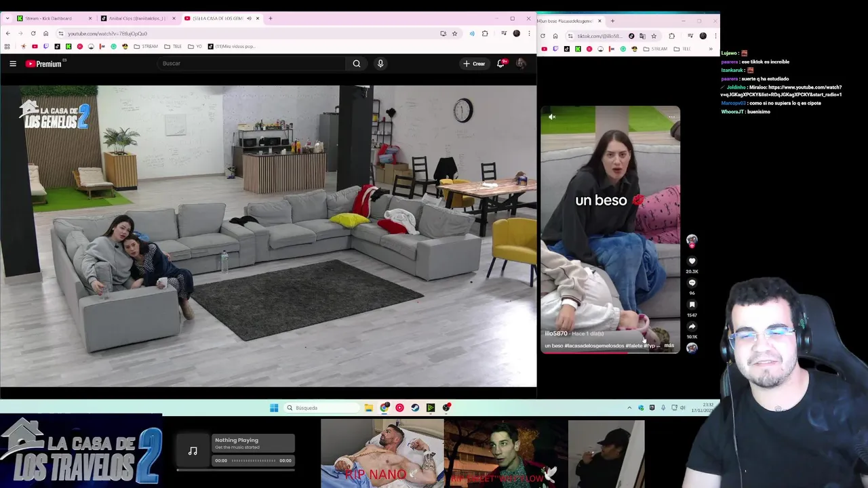Open a new tab in YouTube window
The height and width of the screenshot is (488, 868).
click(x=271, y=18)
